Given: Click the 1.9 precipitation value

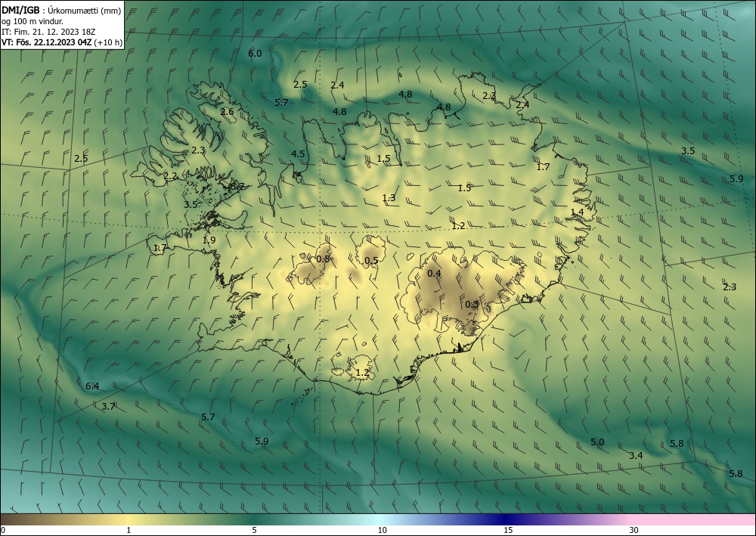Looking at the screenshot, I should [209, 240].
